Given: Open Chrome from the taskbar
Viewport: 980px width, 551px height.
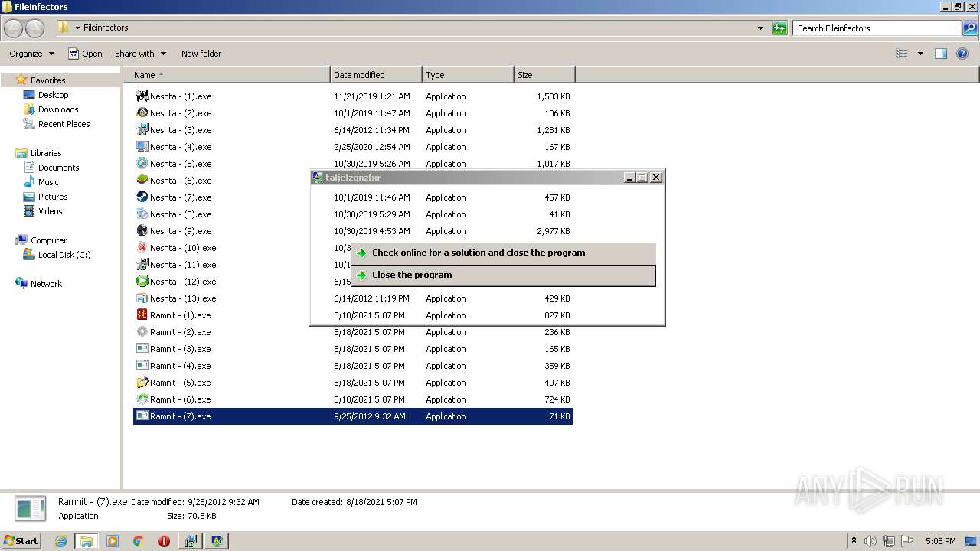Looking at the screenshot, I should (138, 541).
